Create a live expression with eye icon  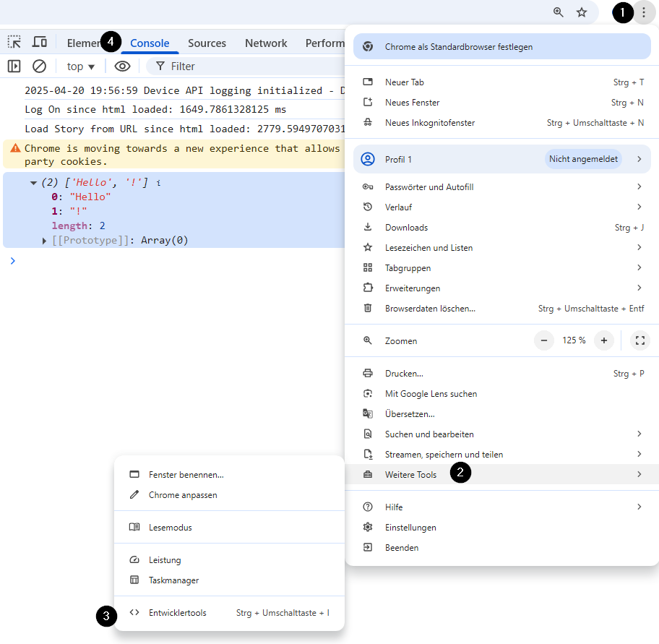coord(122,66)
